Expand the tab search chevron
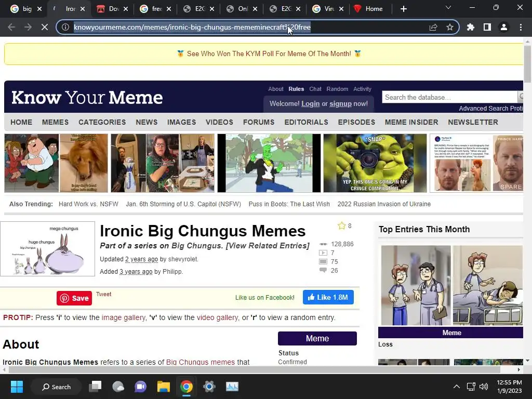Image resolution: width=532 pixels, height=399 pixels. click(448, 7)
